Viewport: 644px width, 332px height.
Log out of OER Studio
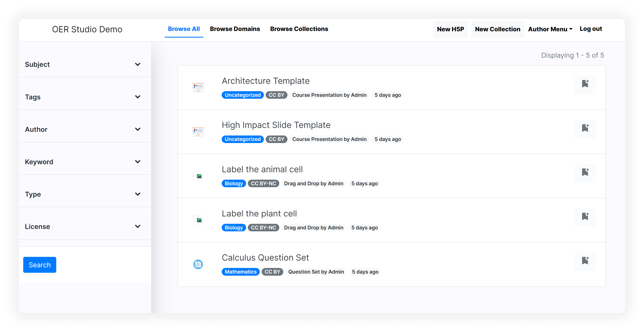pos(591,29)
